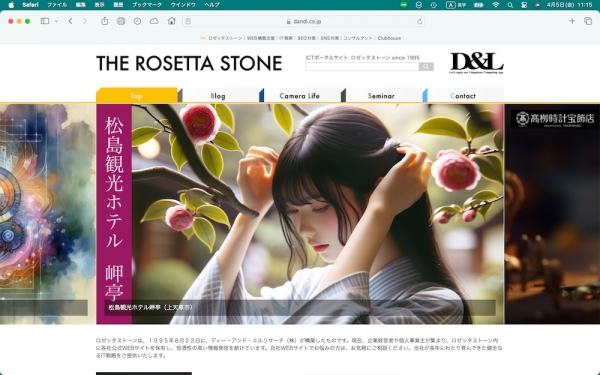Click the purple 松島観光ホテル岬亭 vertical banner

(x=114, y=214)
